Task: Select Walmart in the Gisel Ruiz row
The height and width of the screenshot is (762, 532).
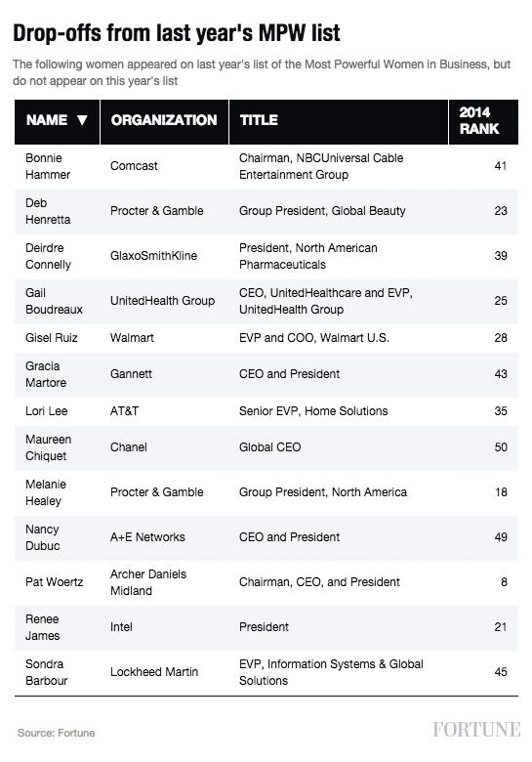Action: point(132,338)
